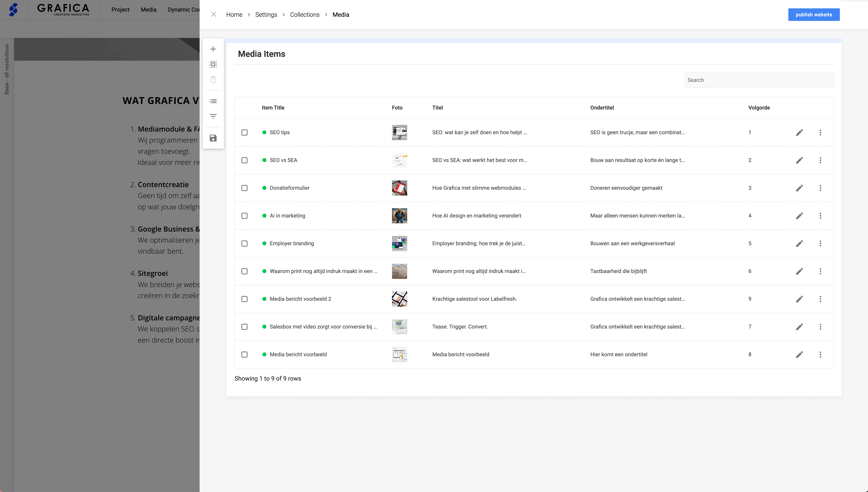Tick checkbox for Media bericht voorbeeld 2
The width and height of the screenshot is (868, 492).
(x=244, y=299)
